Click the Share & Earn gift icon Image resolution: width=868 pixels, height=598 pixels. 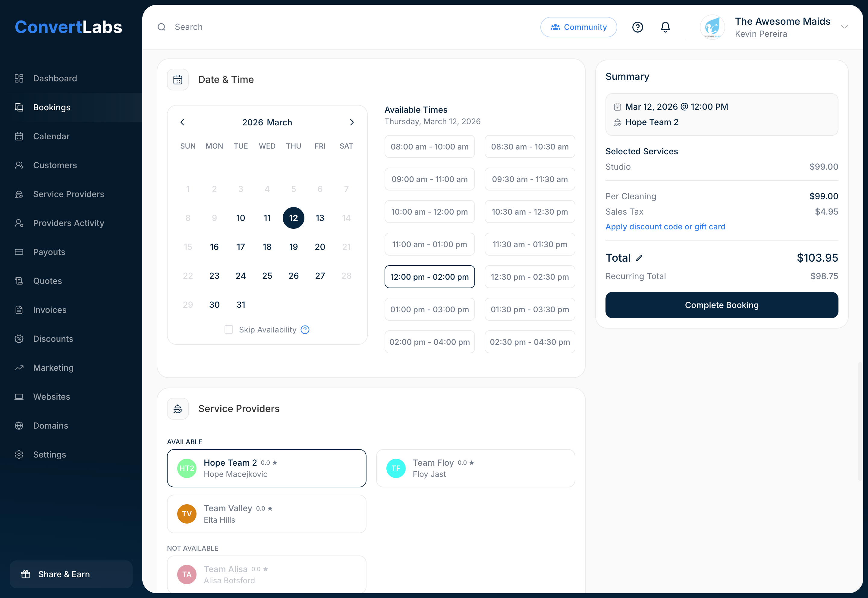point(26,574)
